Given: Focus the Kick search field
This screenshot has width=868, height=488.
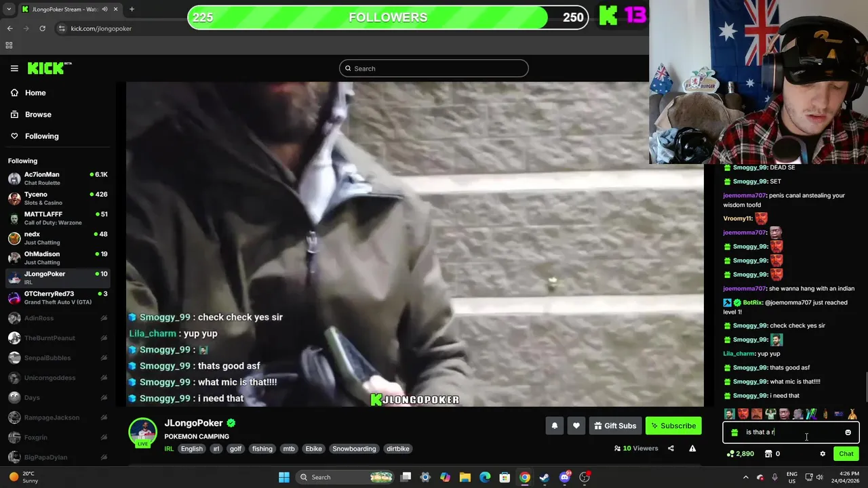Looking at the screenshot, I should point(434,68).
